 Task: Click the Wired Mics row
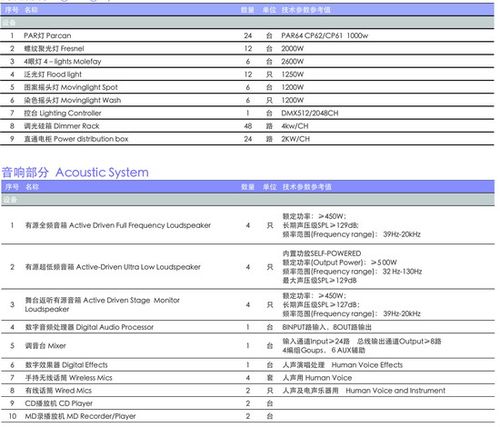[x=248, y=390]
